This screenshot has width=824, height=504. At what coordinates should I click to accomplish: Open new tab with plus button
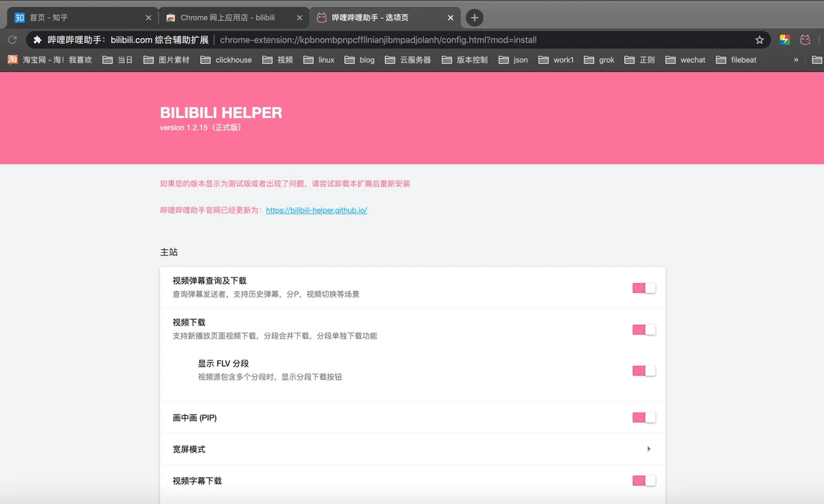click(x=474, y=18)
